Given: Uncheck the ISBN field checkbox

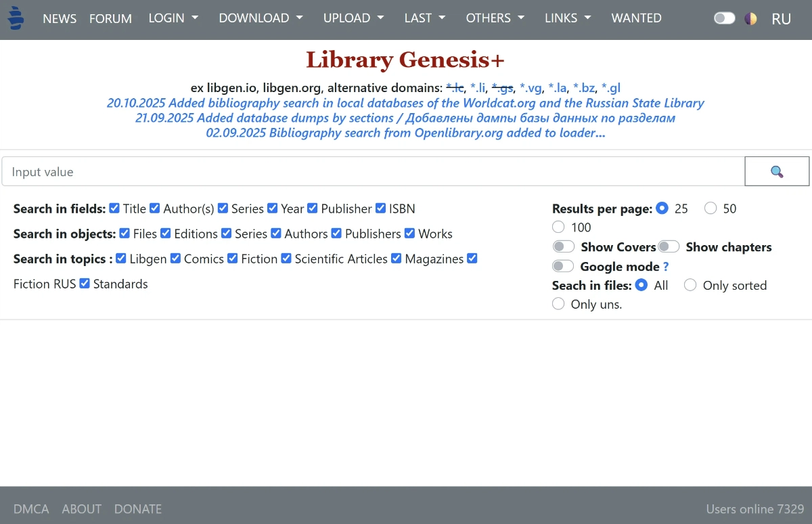Looking at the screenshot, I should point(380,209).
